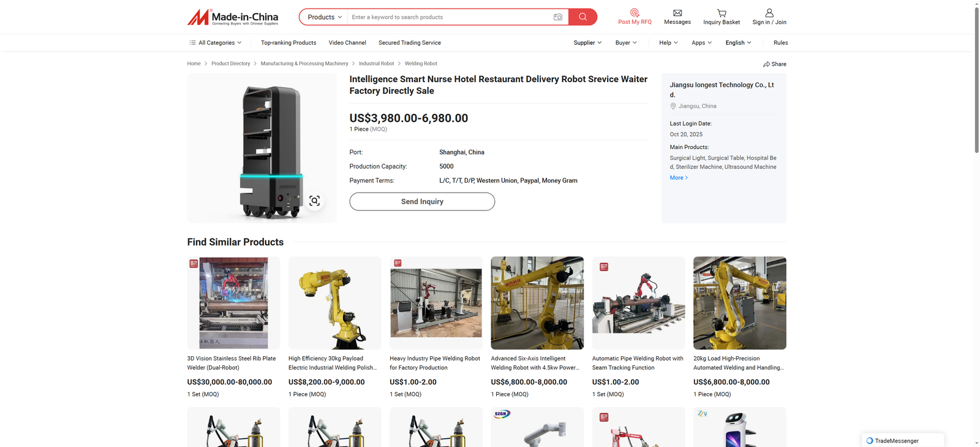
Task: Click the Share arrow icon
Action: click(766, 64)
